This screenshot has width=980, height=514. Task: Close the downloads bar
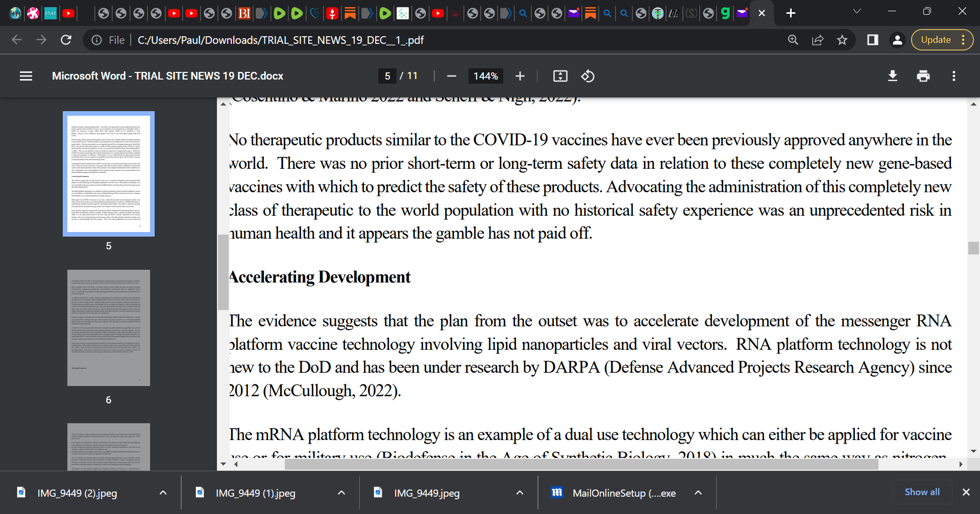pyautogui.click(x=966, y=492)
